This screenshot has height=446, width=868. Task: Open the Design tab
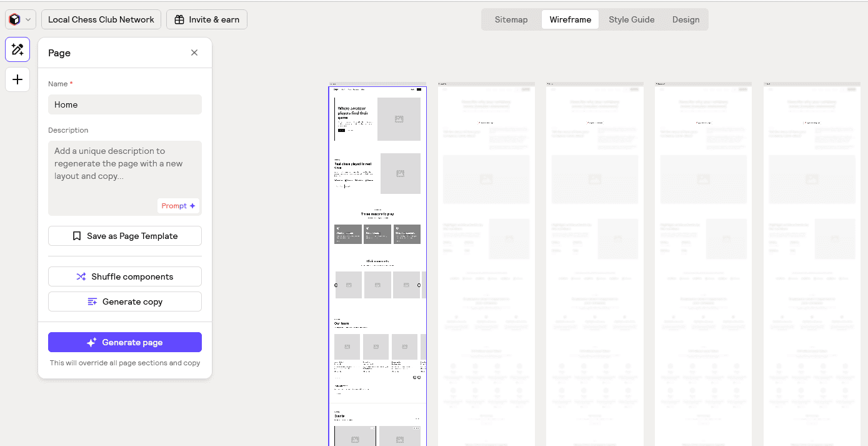coord(686,19)
